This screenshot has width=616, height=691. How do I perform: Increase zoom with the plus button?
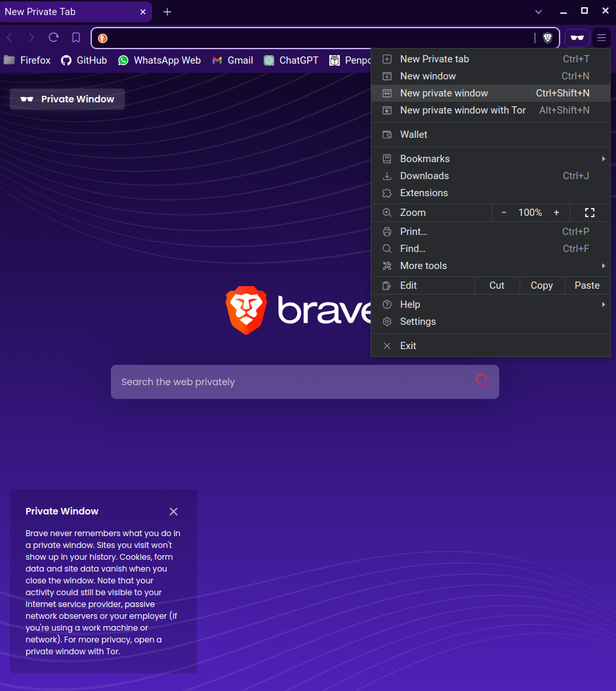click(x=556, y=213)
